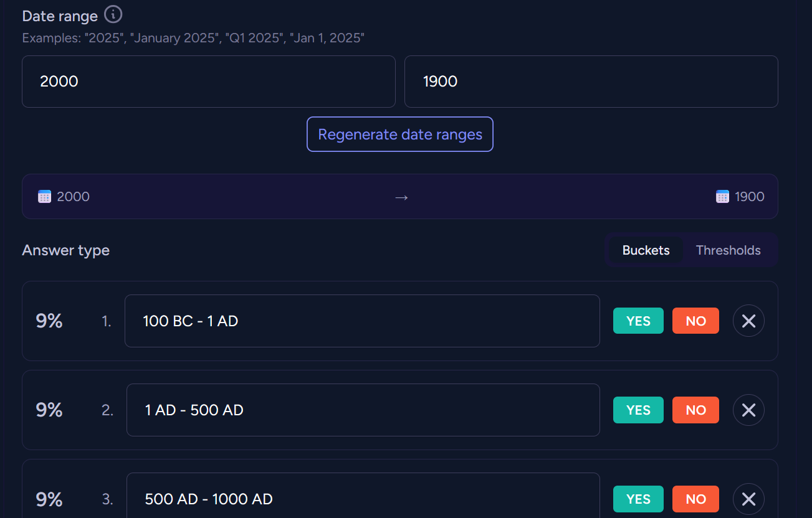Edit the start date field showing 2000
Screen dimensions: 812x518
(x=209, y=82)
